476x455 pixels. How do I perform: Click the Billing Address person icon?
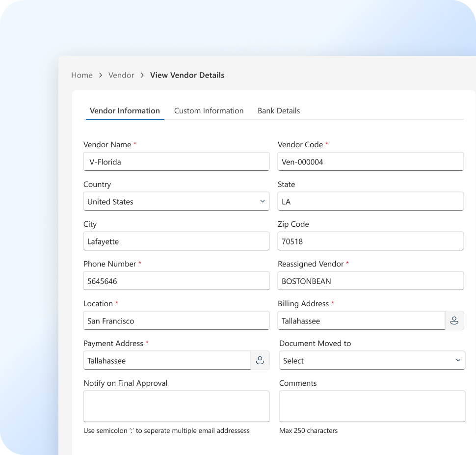coord(454,321)
